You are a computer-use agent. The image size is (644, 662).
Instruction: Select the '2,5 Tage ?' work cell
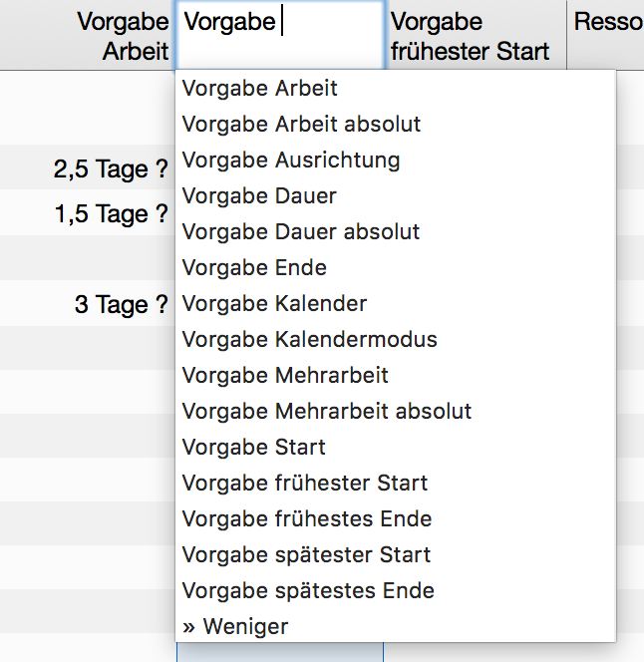point(111,169)
